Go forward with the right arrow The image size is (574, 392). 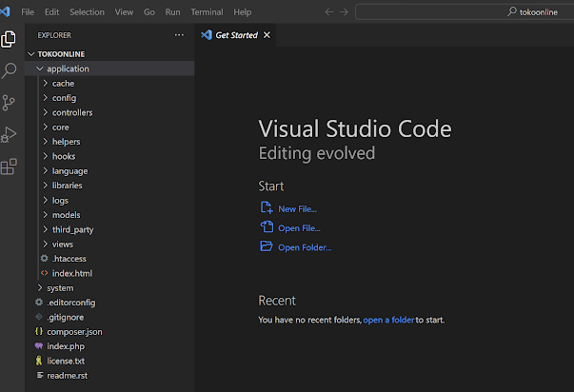click(x=344, y=12)
